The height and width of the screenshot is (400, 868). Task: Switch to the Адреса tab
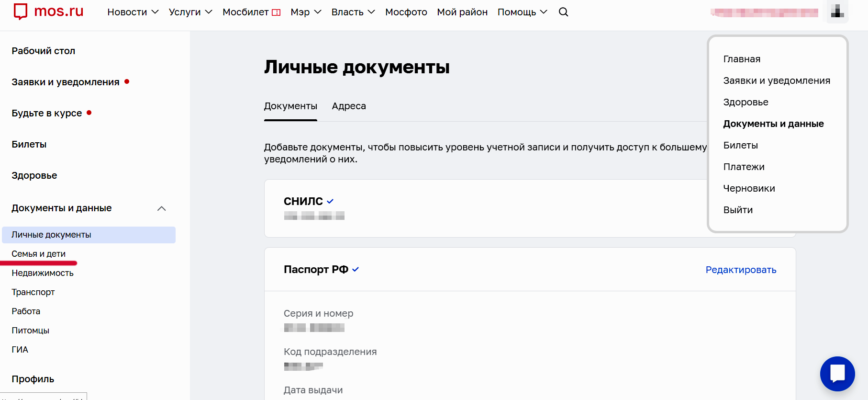[349, 106]
